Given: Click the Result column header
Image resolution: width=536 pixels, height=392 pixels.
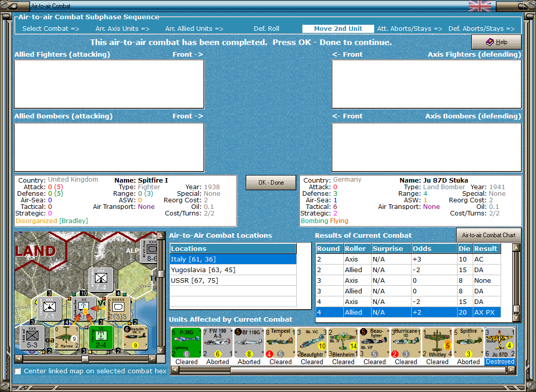Looking at the screenshot, I should (487, 249).
